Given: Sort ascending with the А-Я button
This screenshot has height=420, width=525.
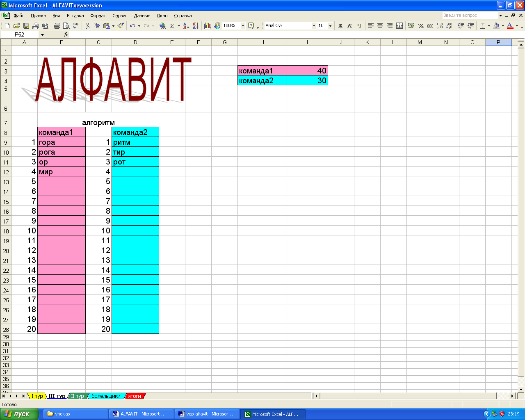Looking at the screenshot, I should [x=186, y=26].
